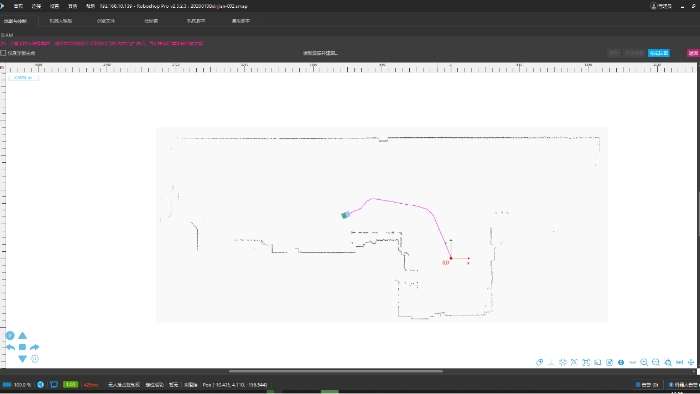Open the first menu in the title bar

(x=18, y=6)
